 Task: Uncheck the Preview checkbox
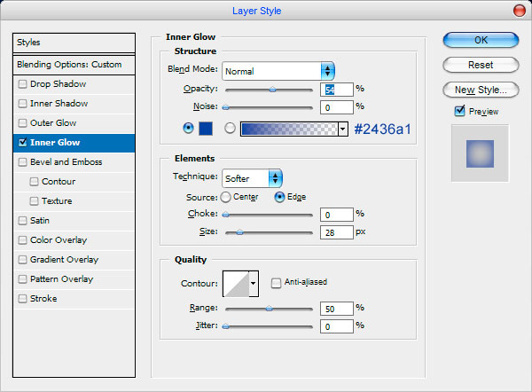459,111
